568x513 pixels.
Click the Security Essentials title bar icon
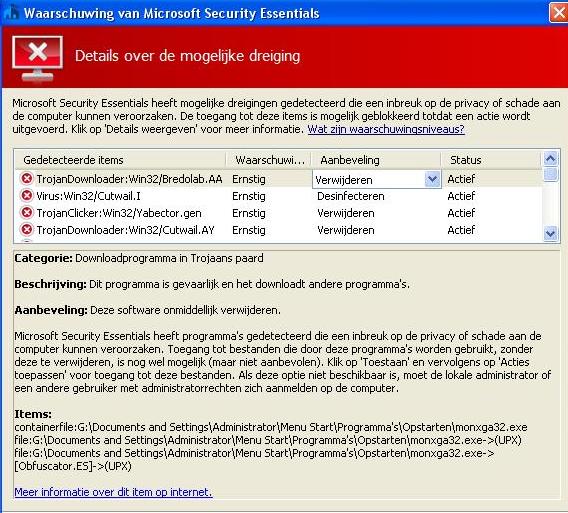click(x=10, y=13)
